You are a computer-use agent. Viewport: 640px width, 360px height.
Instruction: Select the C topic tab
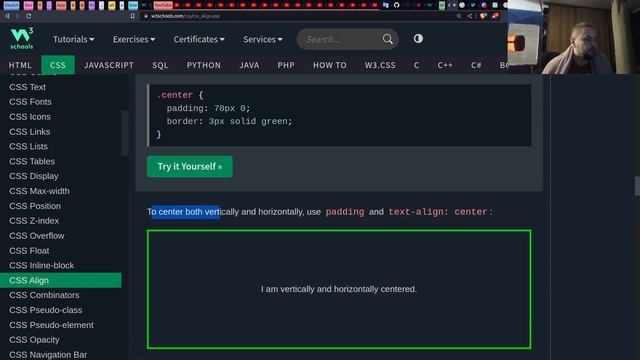pyautogui.click(x=416, y=65)
